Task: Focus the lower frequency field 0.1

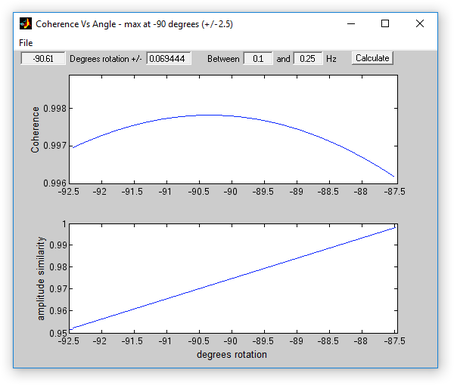Action: (x=258, y=59)
